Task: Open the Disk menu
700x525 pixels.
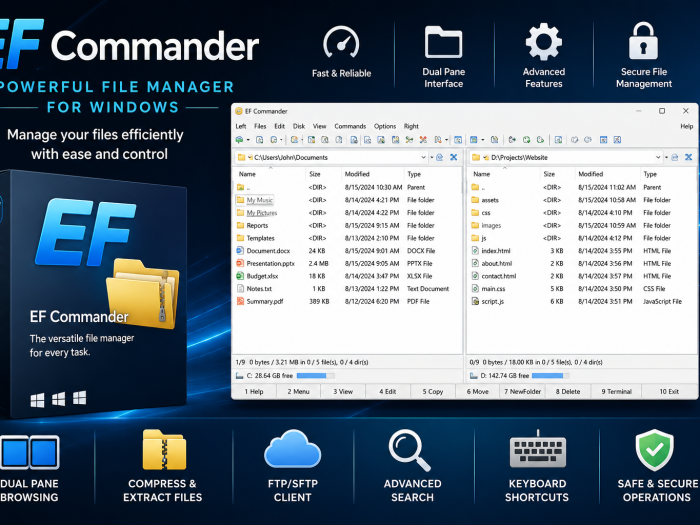Action: coord(299,126)
